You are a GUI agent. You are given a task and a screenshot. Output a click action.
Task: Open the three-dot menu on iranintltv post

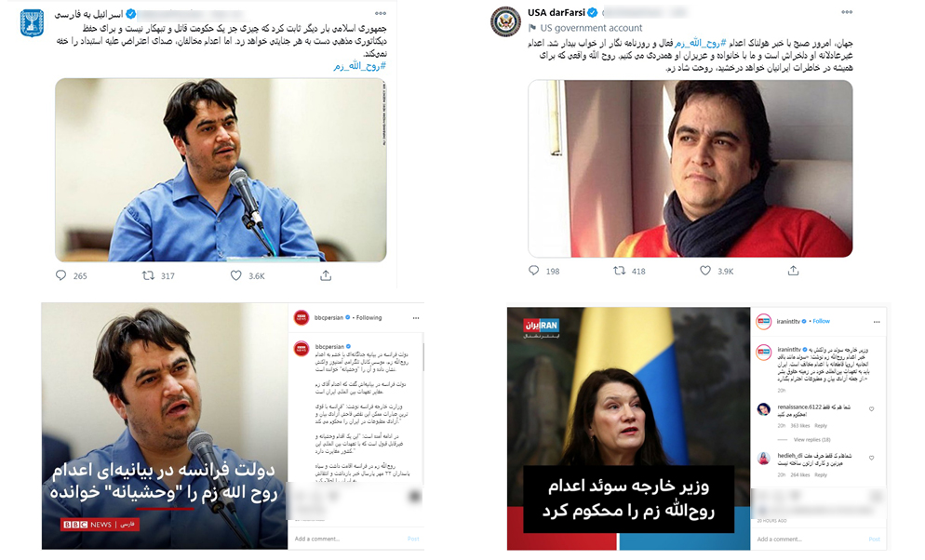pos(877,322)
